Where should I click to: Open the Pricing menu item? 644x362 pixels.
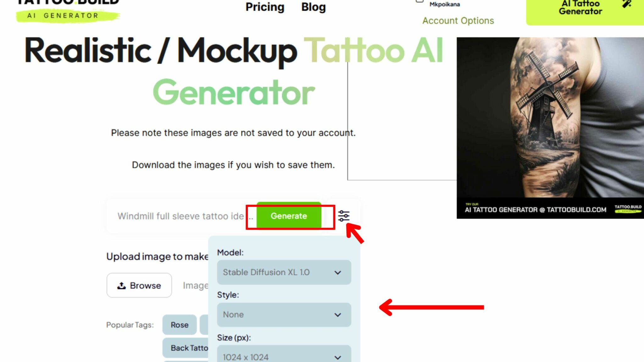(265, 7)
